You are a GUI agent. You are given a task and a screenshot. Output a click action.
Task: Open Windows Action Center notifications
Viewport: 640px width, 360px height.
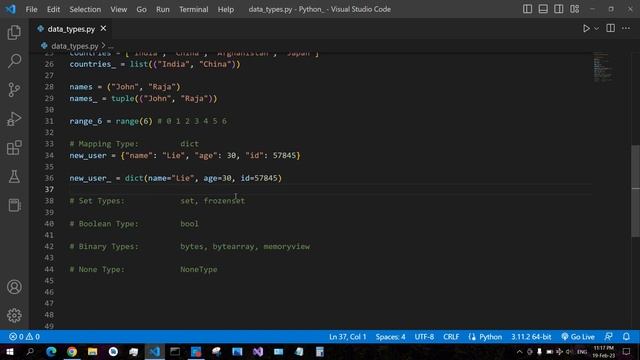click(x=627, y=351)
